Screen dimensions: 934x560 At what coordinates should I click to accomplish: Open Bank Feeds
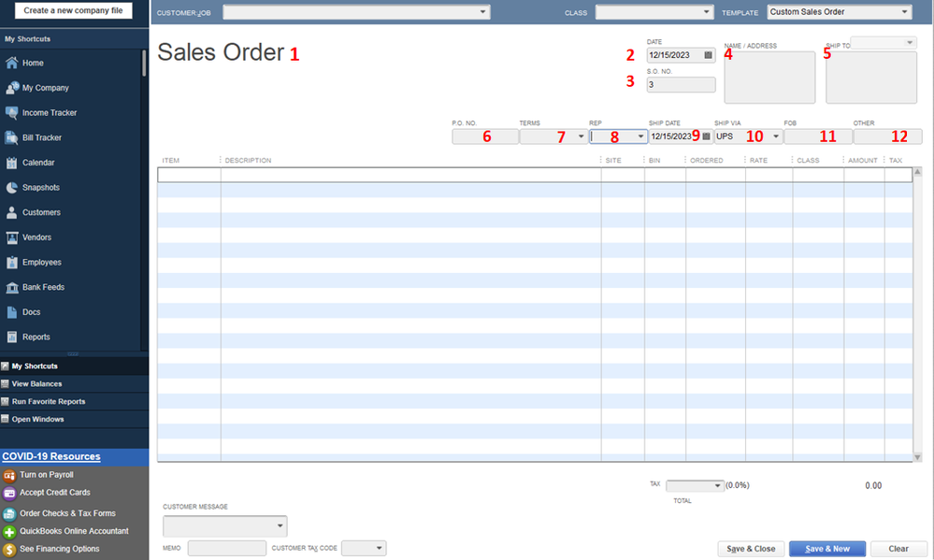[42, 287]
